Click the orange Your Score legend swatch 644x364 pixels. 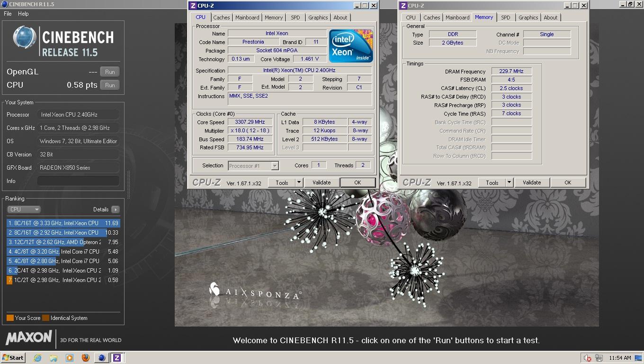point(10,318)
